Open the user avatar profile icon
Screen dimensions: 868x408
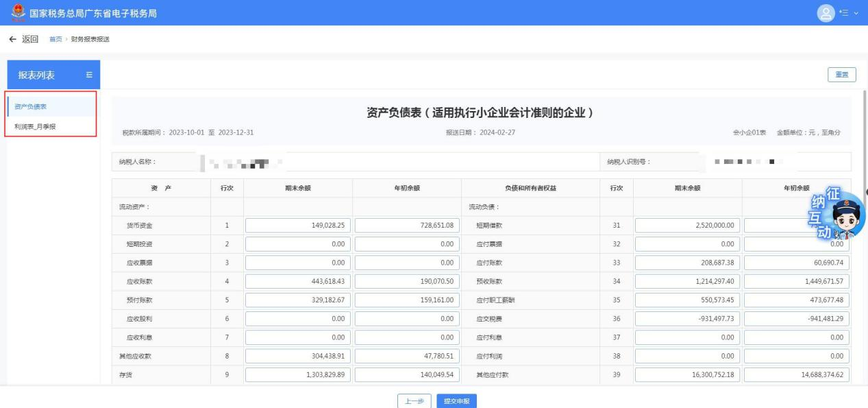click(826, 12)
